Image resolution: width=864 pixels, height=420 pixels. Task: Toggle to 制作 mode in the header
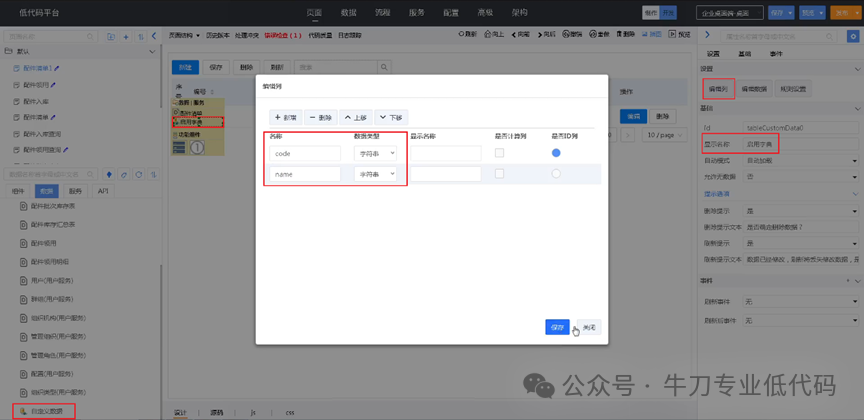coord(651,13)
